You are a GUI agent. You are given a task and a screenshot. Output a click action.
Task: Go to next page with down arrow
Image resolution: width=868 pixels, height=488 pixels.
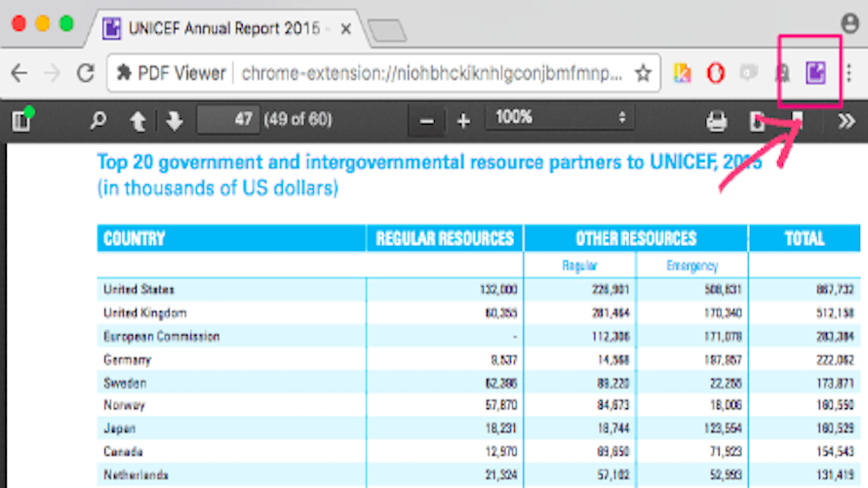[x=174, y=121]
